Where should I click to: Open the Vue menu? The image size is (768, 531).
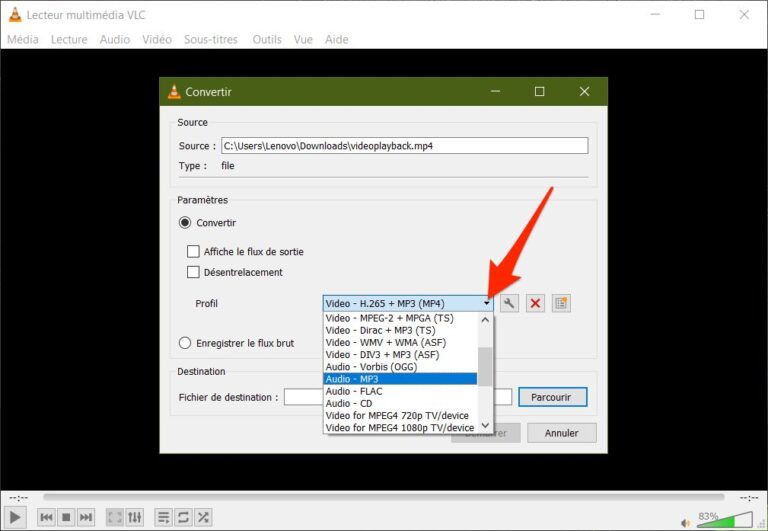[x=303, y=40]
